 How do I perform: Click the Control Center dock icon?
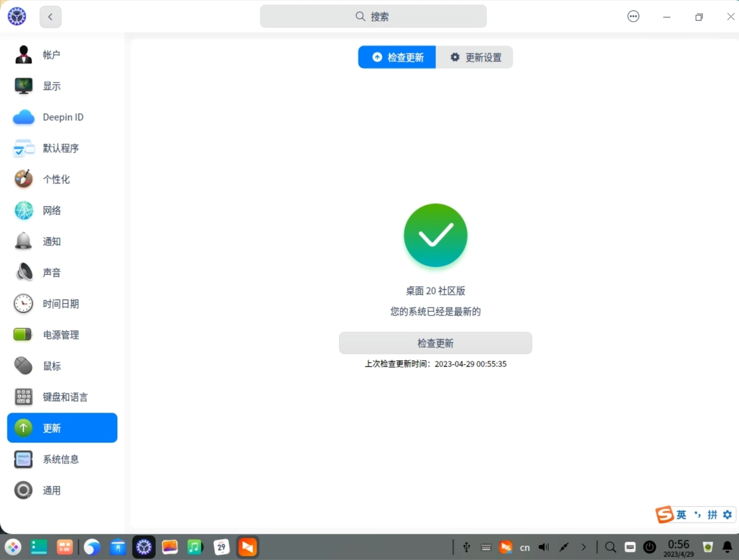[x=144, y=547]
